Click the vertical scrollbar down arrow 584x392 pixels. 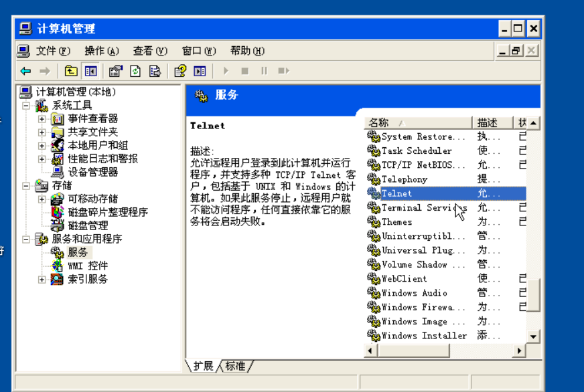tap(533, 336)
